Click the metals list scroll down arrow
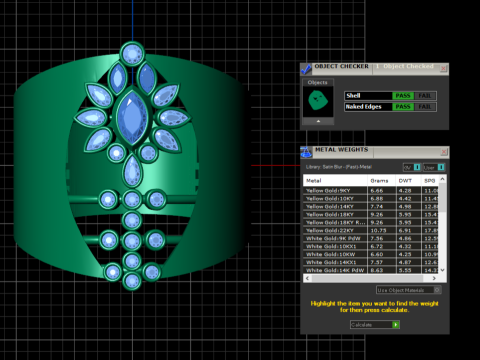This screenshot has height=360, width=480. 443,270
